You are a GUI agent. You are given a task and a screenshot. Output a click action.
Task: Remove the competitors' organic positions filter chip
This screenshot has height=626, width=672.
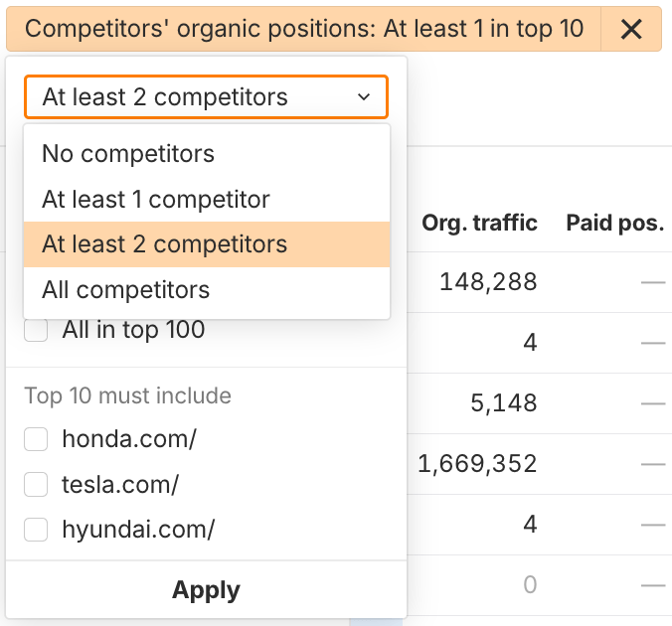[x=631, y=30]
